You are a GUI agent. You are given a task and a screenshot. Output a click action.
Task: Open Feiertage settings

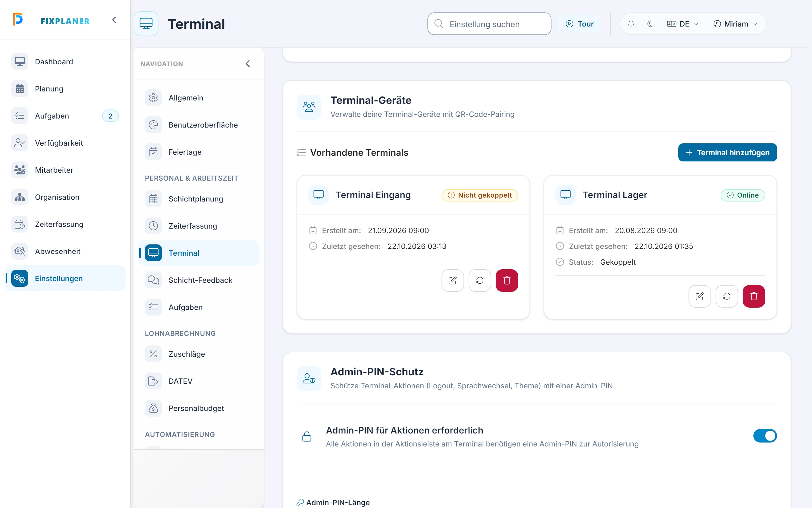199,152
